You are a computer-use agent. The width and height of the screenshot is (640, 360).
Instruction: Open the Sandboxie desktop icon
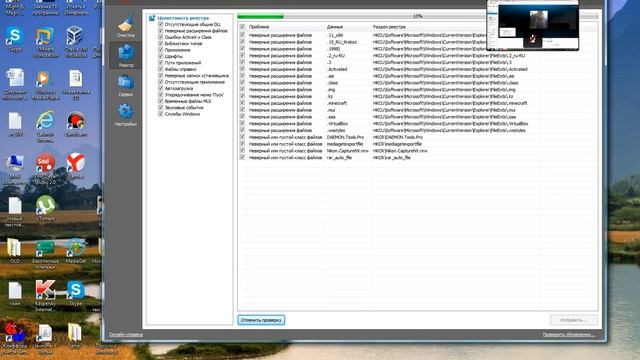pyautogui.click(x=76, y=123)
